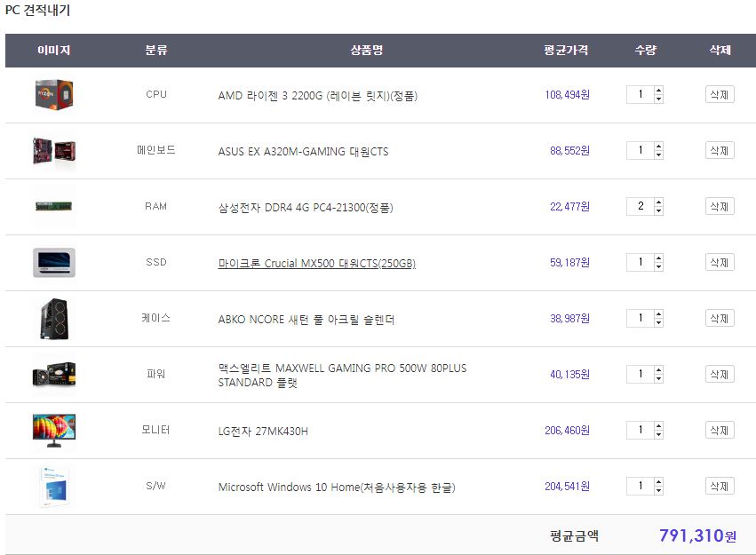Click the AMD Ryzen CPU product image

click(x=54, y=95)
